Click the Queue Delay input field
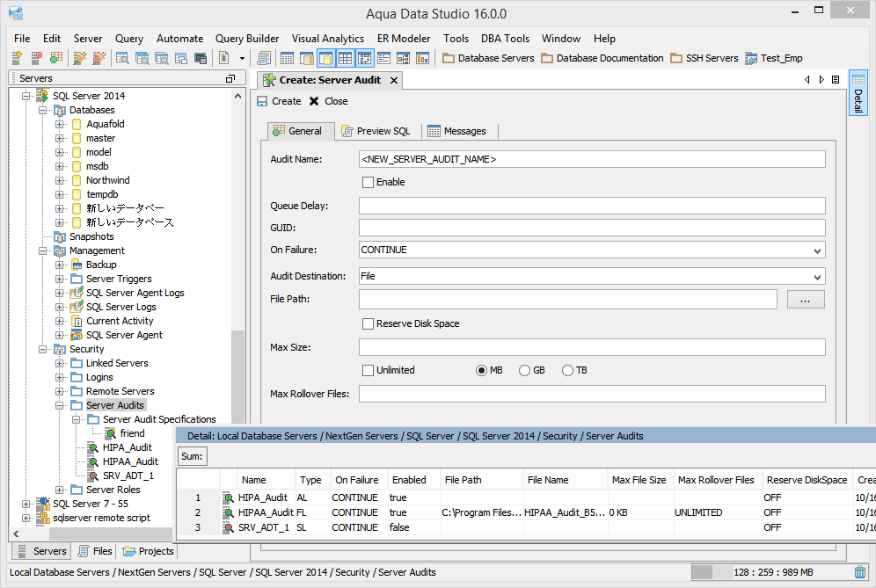 (592, 206)
